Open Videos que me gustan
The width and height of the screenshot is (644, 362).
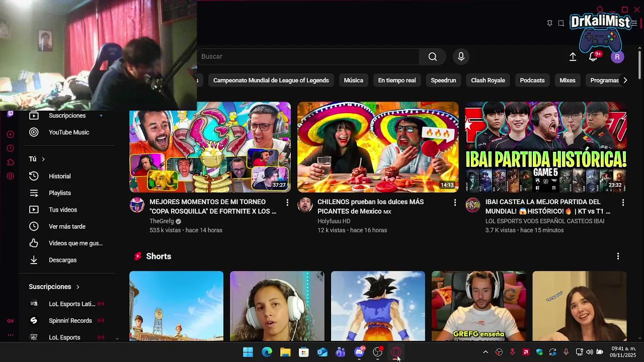pyautogui.click(x=67, y=243)
